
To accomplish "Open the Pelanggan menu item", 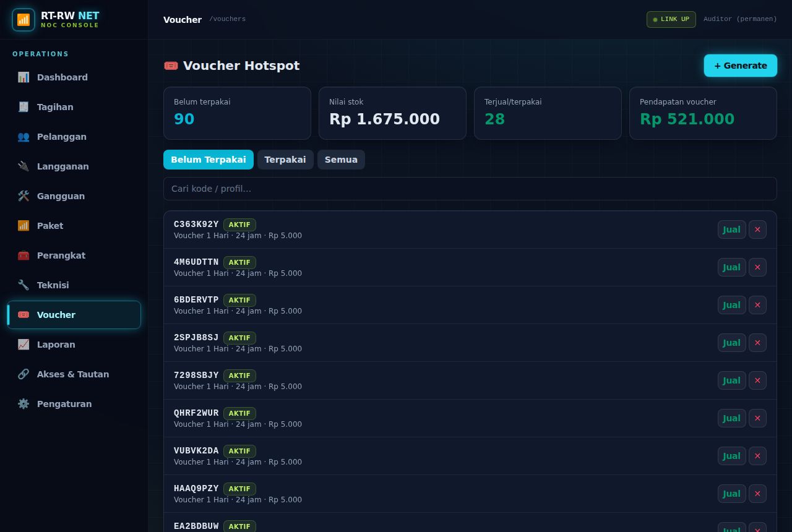I will [74, 137].
